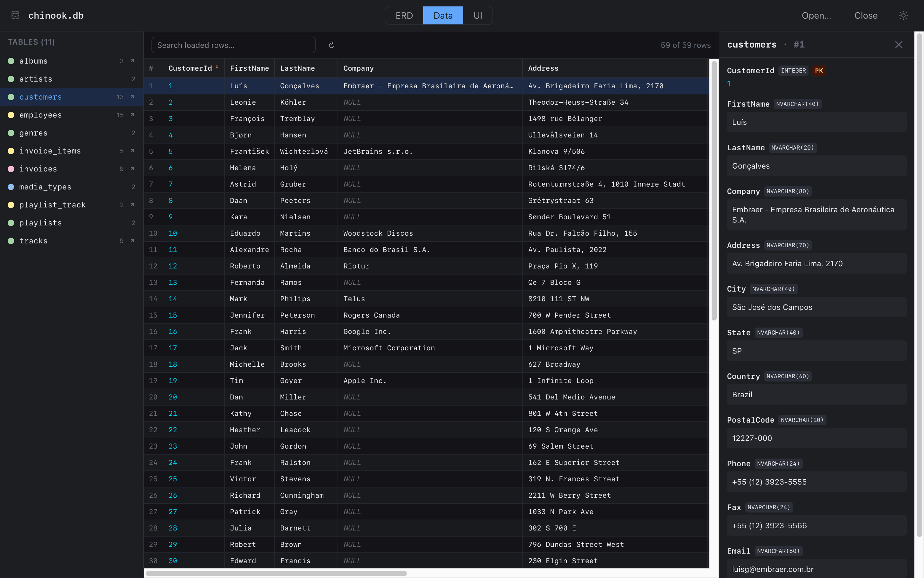This screenshot has height=578, width=924.
Task: Click the Woodstock Discos cell
Action: [430, 233]
